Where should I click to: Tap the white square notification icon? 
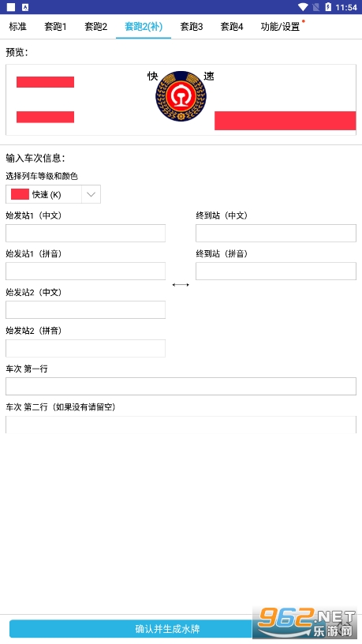pos(11,7)
